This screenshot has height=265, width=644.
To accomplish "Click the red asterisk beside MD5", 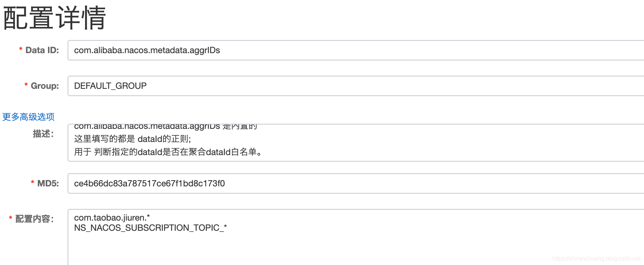I will 33,183.
